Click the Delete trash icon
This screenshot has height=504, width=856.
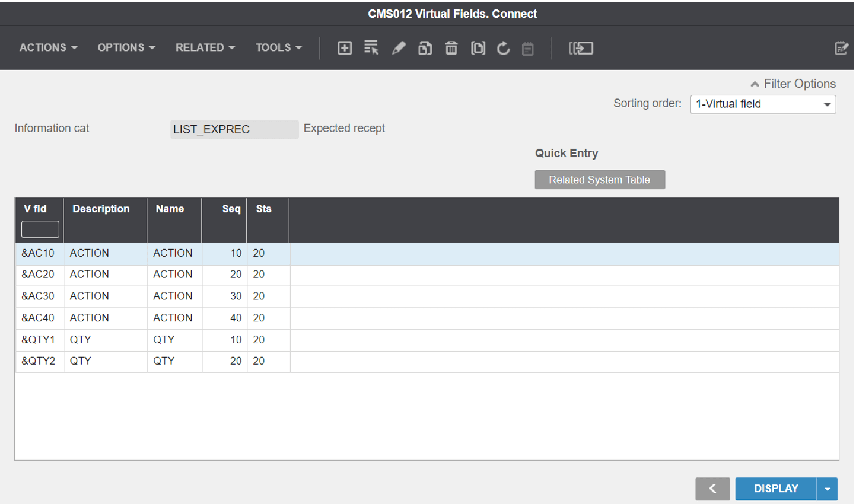pos(451,48)
